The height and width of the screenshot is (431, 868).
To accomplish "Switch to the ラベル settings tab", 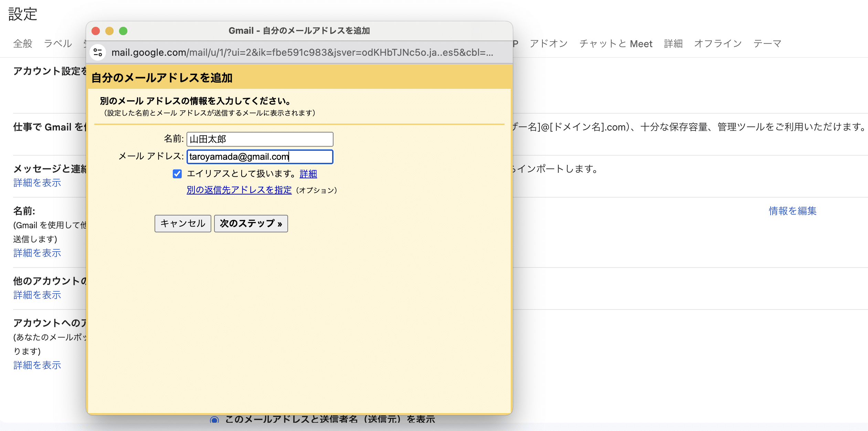I will pyautogui.click(x=58, y=44).
